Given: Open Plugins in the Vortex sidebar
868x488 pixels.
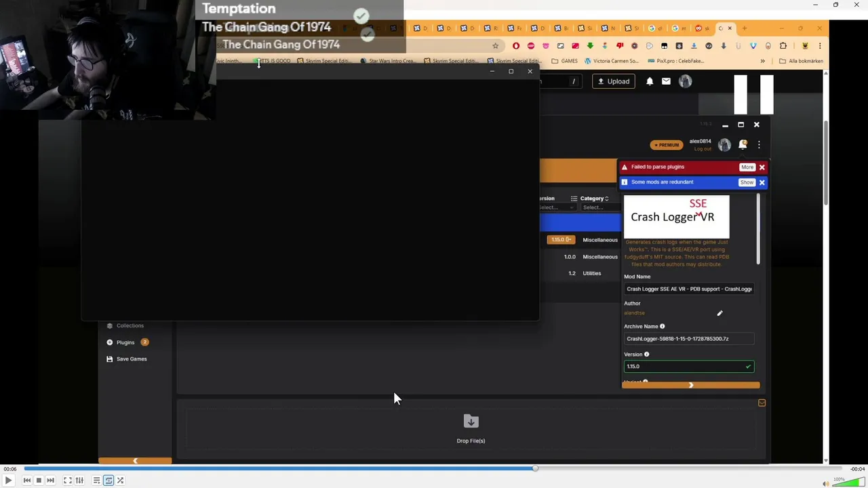Looking at the screenshot, I should (x=127, y=342).
